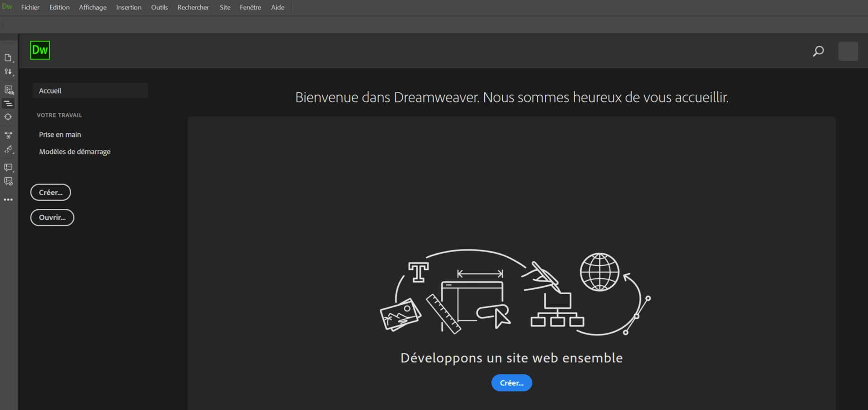
Task: Click the file transfer arrows icon
Action: (x=8, y=71)
